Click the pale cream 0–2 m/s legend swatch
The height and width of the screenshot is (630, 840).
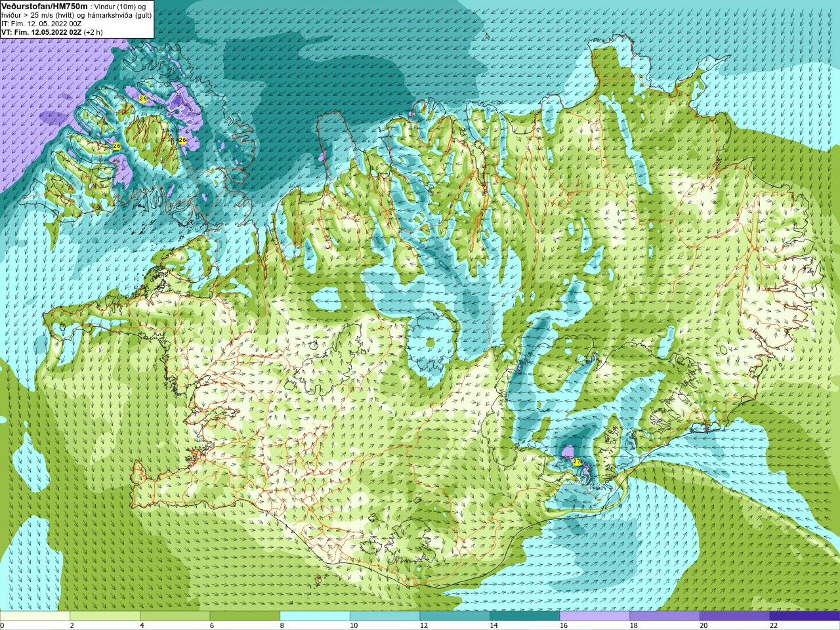coord(35,616)
